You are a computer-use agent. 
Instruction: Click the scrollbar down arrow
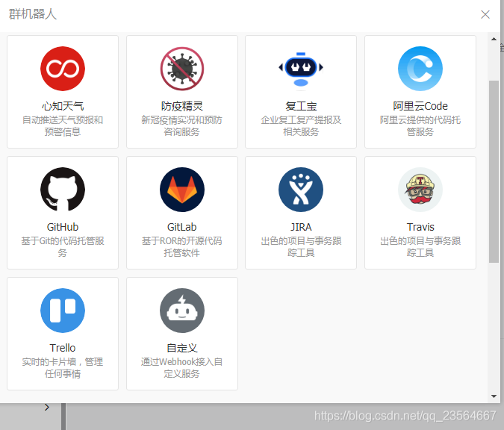pos(494,396)
